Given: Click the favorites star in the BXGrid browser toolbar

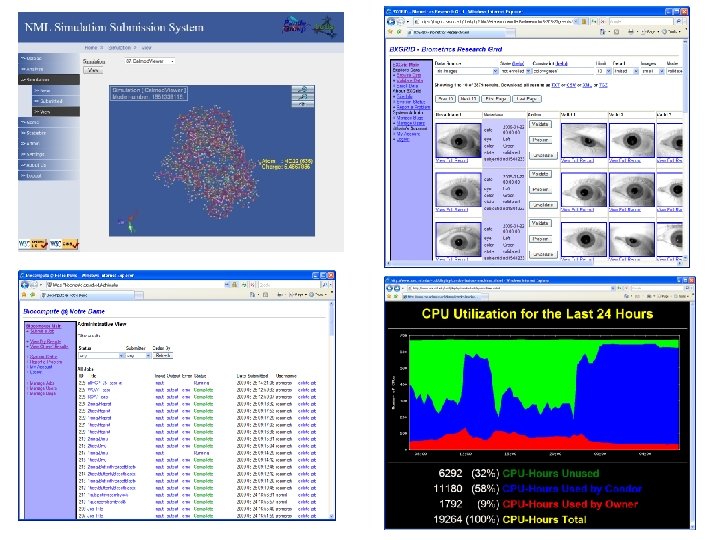Looking at the screenshot, I should pos(391,32).
